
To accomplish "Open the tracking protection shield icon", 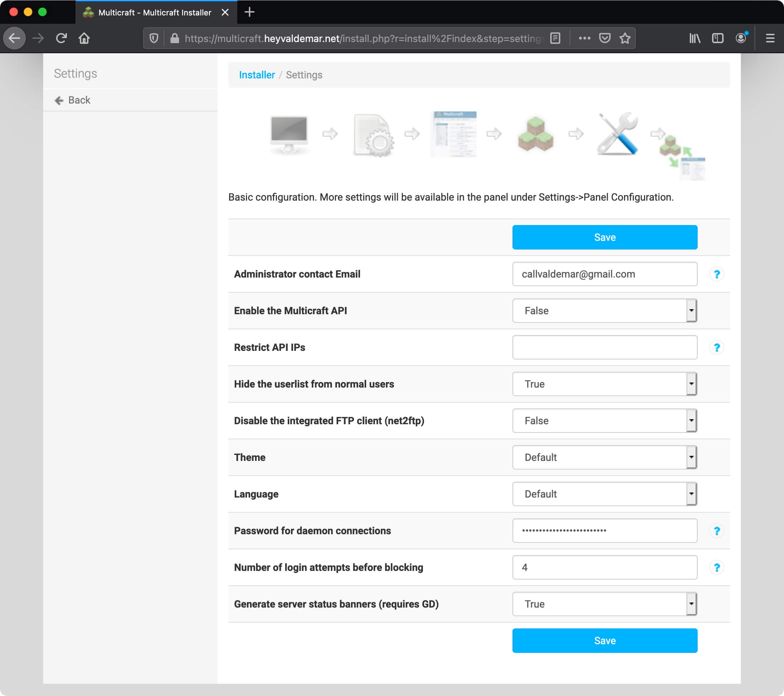I will pos(154,38).
